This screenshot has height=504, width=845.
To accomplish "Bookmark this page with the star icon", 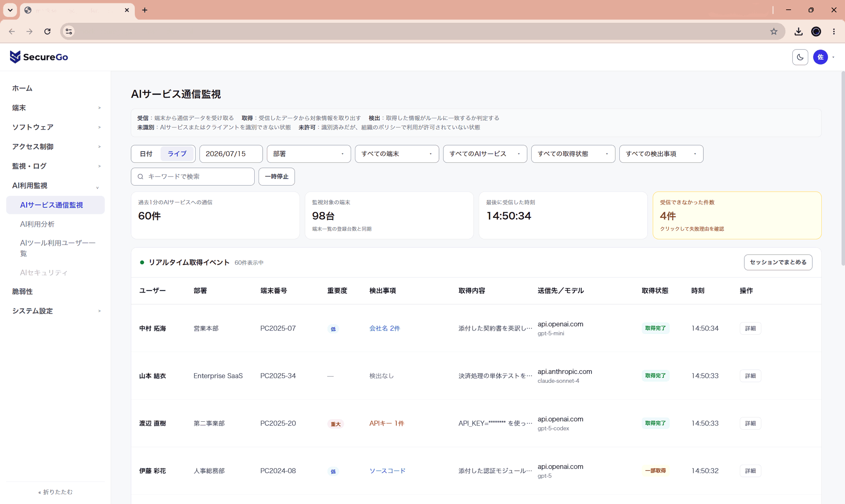I will 774,32.
